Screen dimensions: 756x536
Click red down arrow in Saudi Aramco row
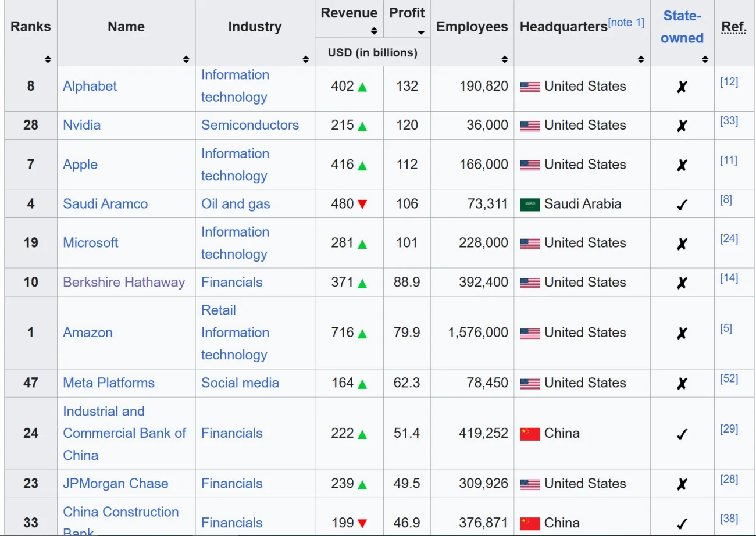tap(362, 204)
